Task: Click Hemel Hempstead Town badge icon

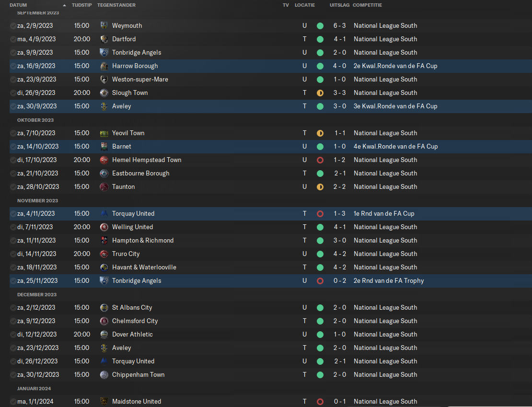Action: (x=104, y=160)
